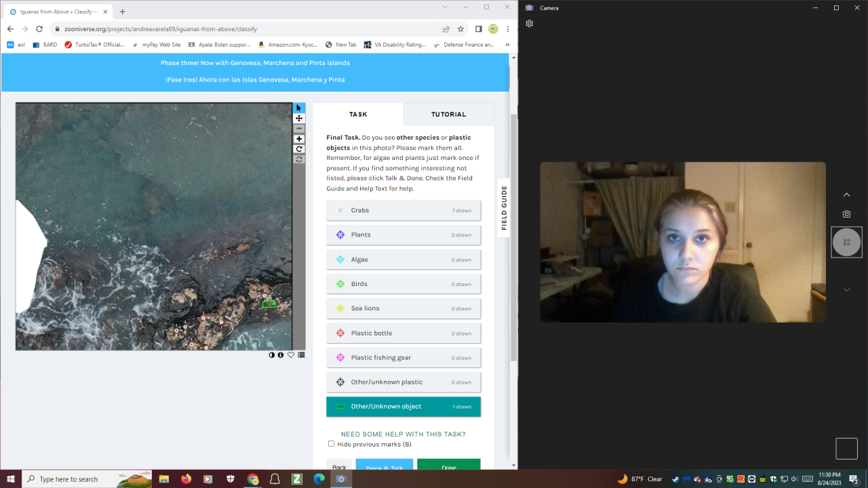
Task: Open Chrome side panel
Action: (x=479, y=29)
